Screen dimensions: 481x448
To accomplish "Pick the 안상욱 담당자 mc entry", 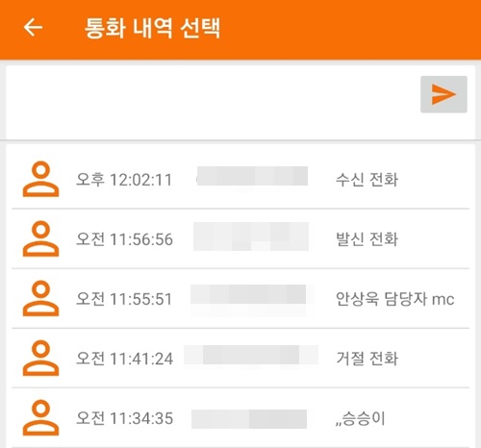I will pyautogui.click(x=240, y=298).
